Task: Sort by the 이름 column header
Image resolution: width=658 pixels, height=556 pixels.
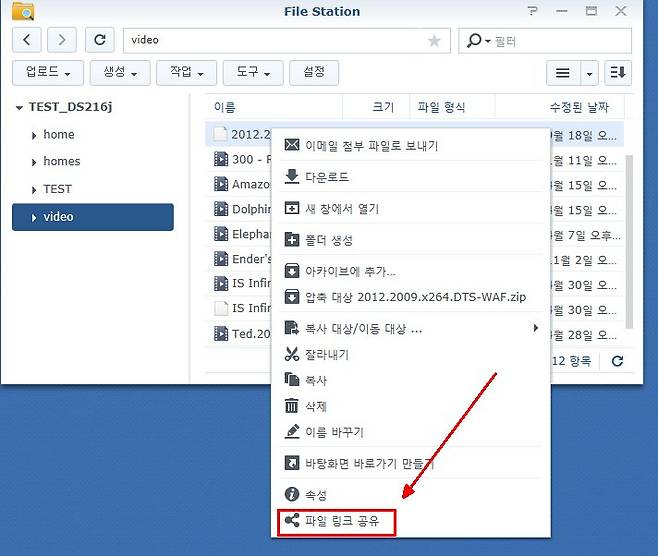Action: (274, 107)
